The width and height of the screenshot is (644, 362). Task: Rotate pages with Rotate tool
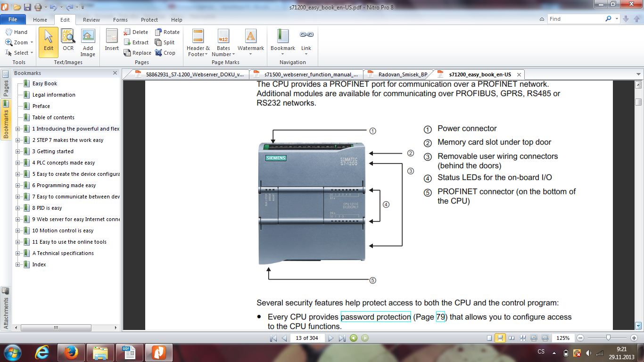pos(167,32)
